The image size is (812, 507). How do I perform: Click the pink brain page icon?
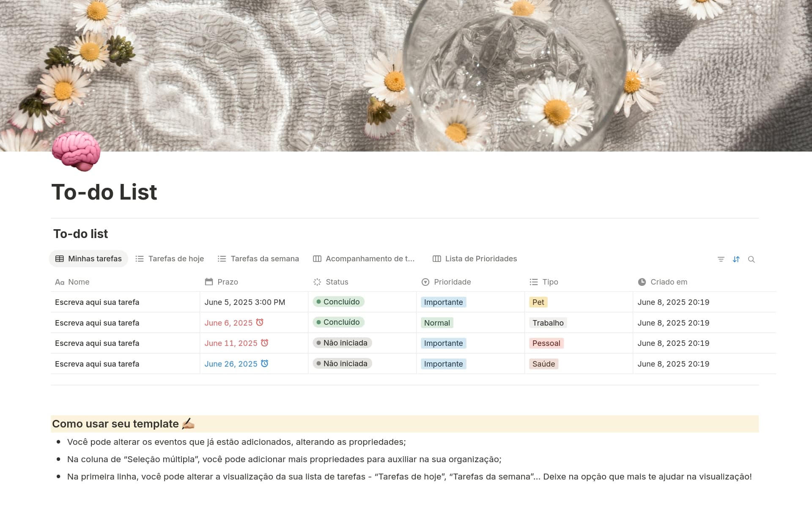76,151
